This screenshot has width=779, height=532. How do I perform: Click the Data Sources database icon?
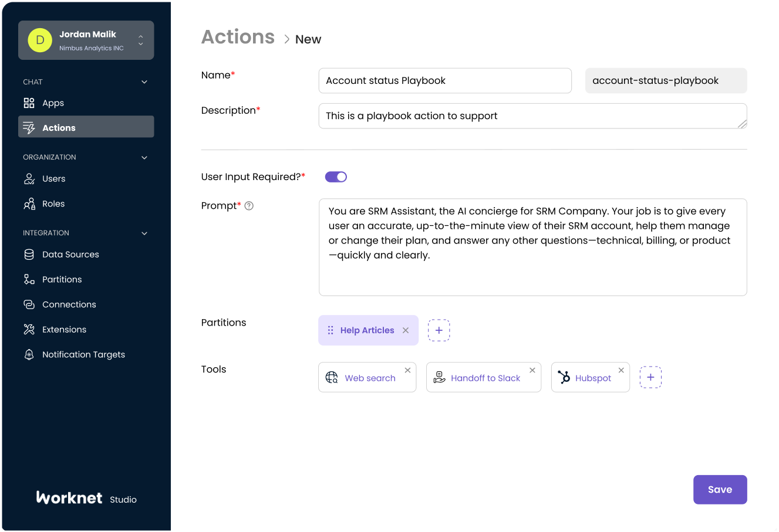tap(29, 255)
